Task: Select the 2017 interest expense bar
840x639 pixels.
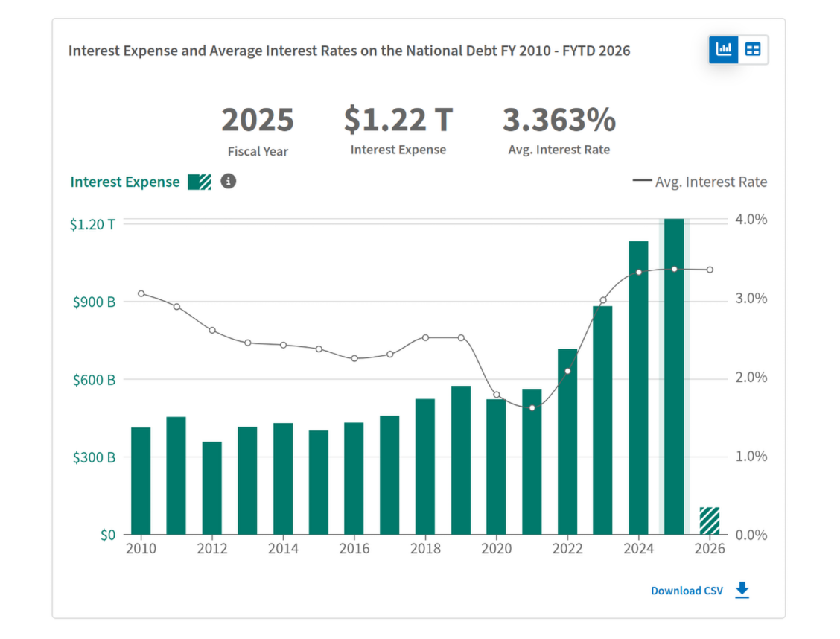Action: [x=389, y=475]
